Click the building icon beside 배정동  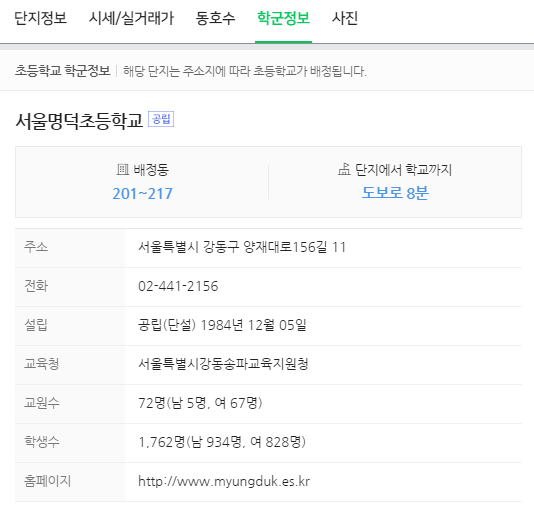(x=123, y=169)
